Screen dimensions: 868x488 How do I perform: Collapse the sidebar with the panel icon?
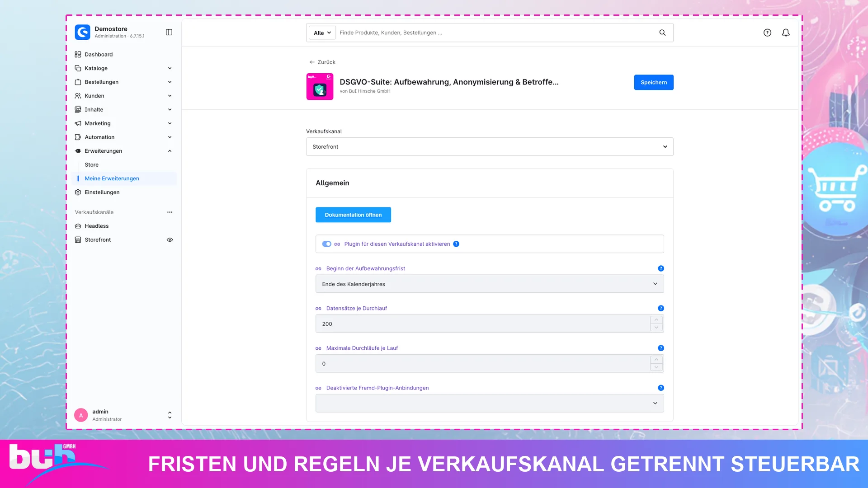(169, 32)
